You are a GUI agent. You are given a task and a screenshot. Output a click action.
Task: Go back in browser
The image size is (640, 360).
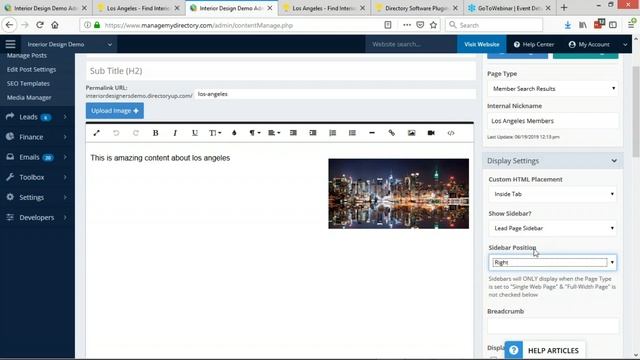click(9, 25)
